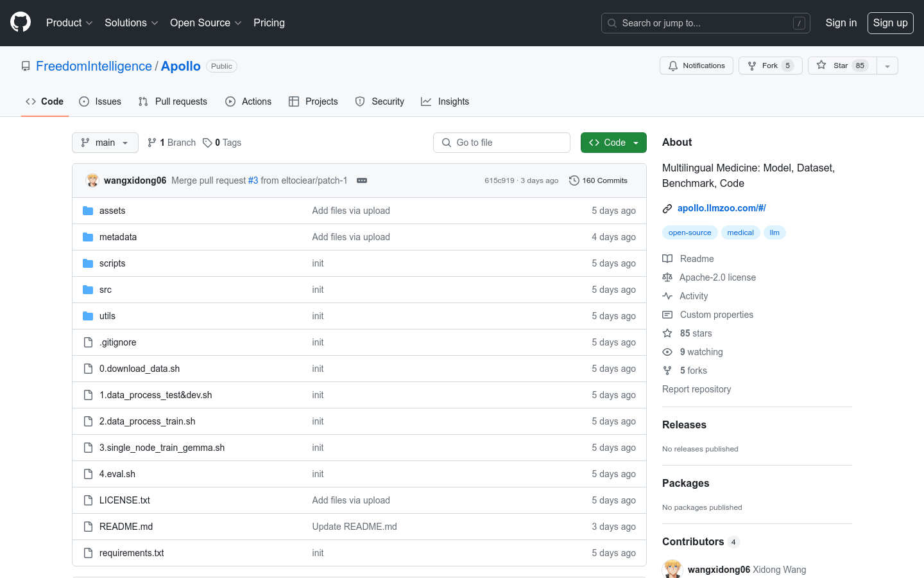This screenshot has height=578, width=924.
Task: Click the utils folder icon
Action: click(88, 316)
